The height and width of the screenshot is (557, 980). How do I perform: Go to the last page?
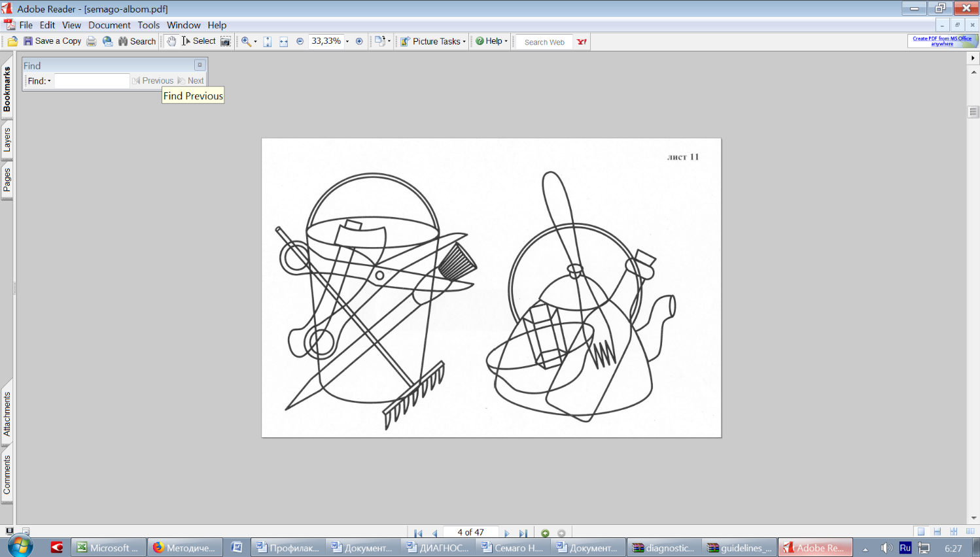pyautogui.click(x=523, y=533)
